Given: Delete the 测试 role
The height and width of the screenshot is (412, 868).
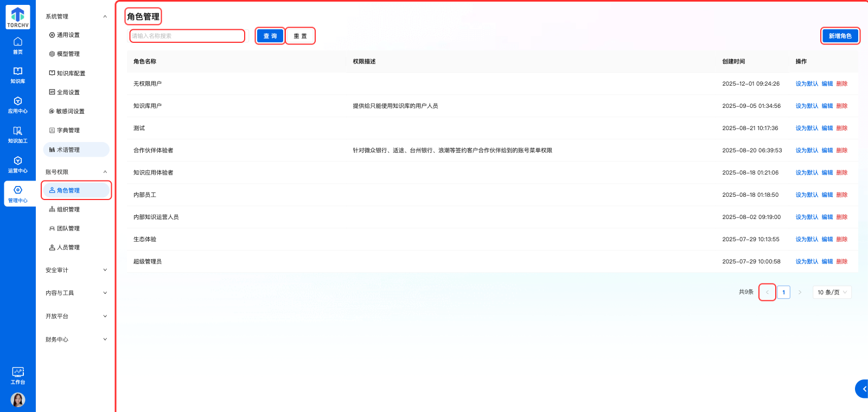Looking at the screenshot, I should click(842, 128).
